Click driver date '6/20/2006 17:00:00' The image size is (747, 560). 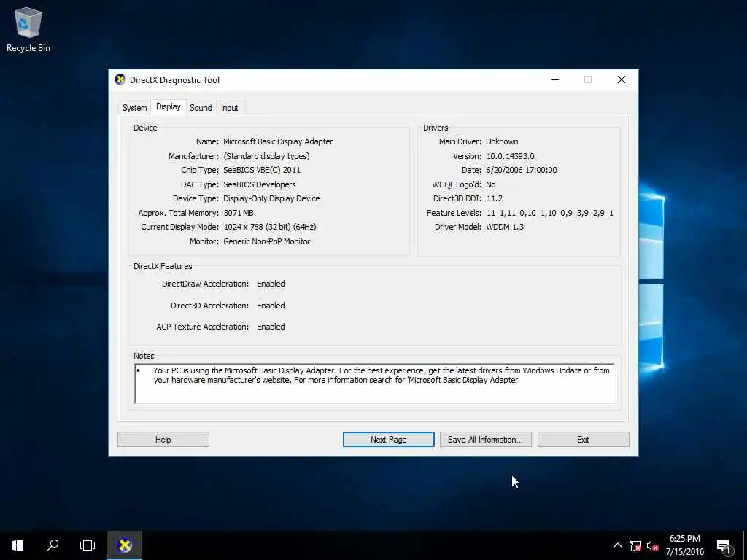(x=521, y=170)
